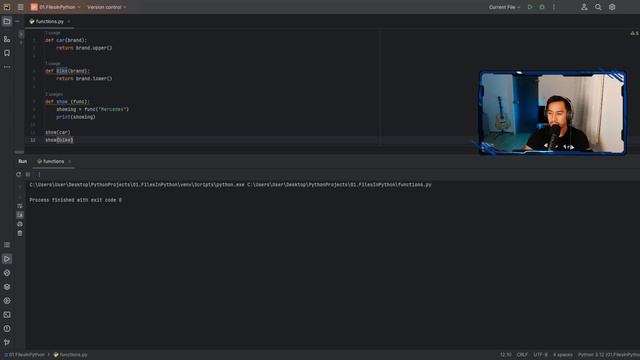The width and height of the screenshot is (640, 360).
Task: Click the '2 usages' hint above def show
Action: pyautogui.click(x=54, y=94)
